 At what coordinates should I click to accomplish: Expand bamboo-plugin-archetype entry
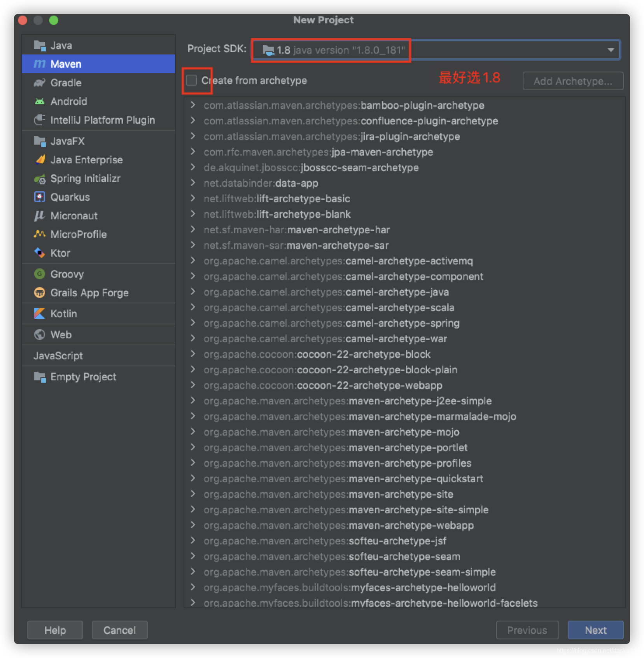point(193,105)
